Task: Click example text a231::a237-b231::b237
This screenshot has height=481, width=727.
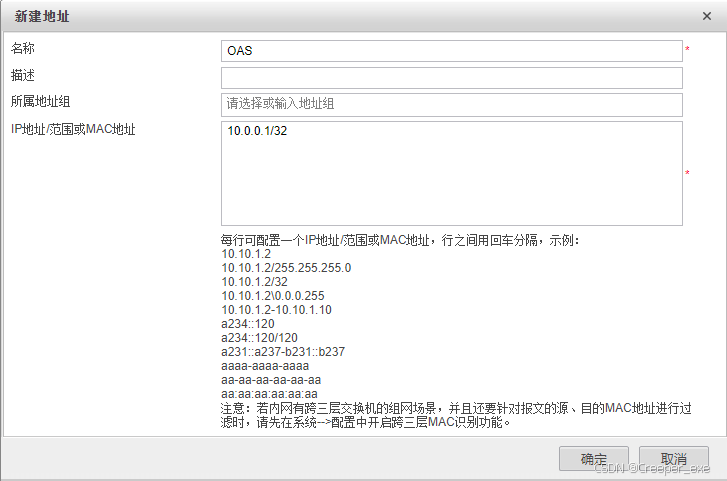Action: pos(283,352)
